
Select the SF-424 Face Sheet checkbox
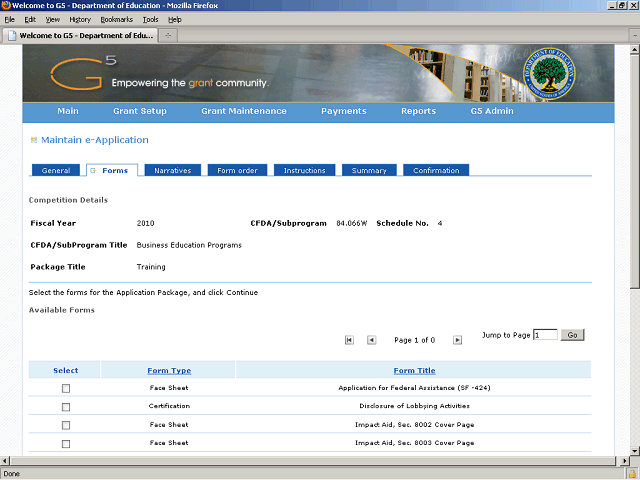tap(66, 388)
